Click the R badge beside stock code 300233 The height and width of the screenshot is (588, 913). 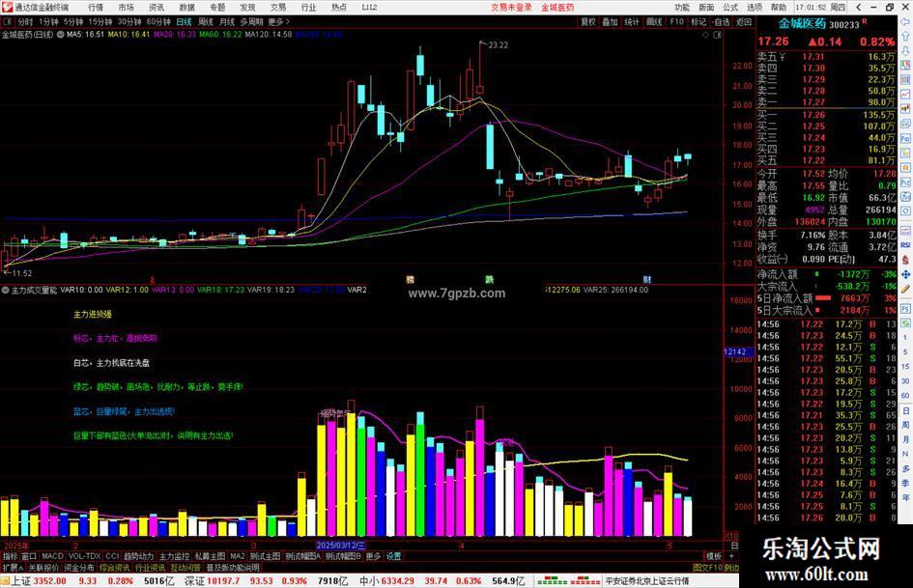tap(865, 21)
